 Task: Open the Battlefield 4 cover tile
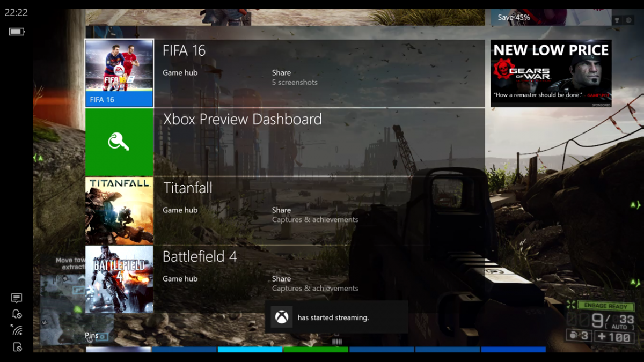(119, 279)
